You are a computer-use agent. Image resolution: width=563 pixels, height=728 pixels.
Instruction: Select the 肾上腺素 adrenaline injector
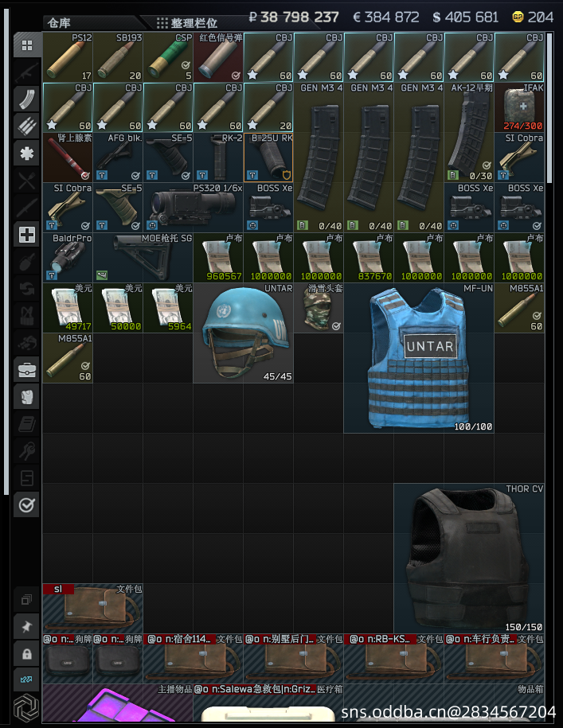[x=68, y=158]
